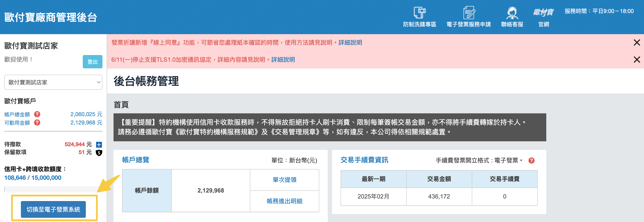This screenshot has width=644, height=222.
Task: Click the 首頁 breadcrumb heading
Action: tap(121, 105)
